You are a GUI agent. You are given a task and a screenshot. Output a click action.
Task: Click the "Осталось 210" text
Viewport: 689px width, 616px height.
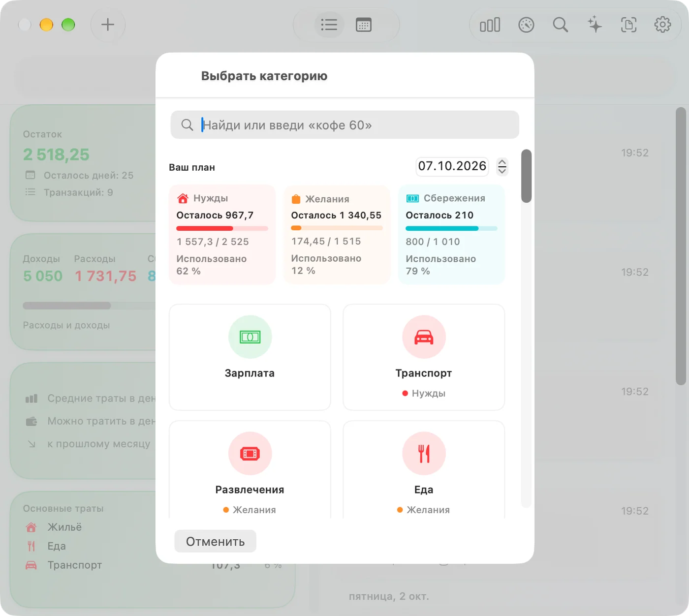click(x=439, y=215)
